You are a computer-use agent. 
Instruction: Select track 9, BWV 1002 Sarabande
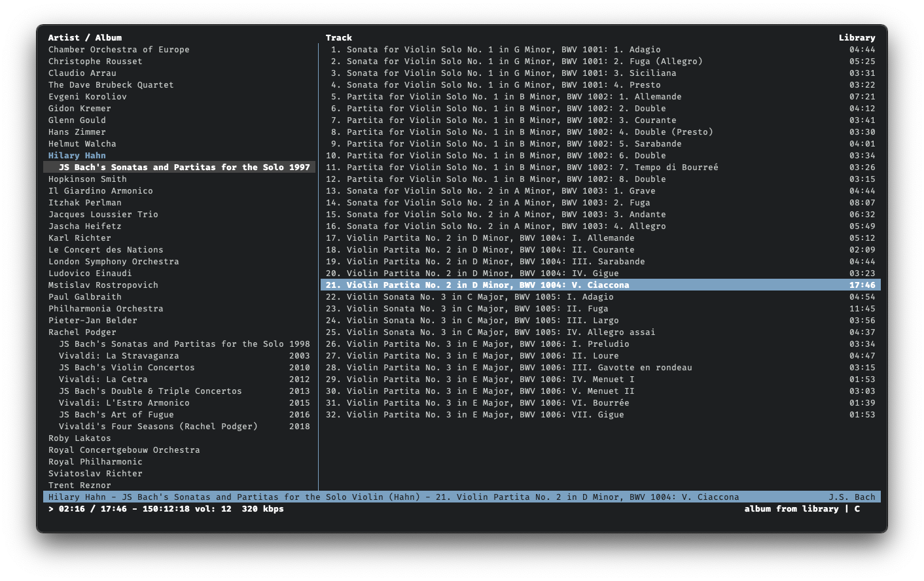pos(600,144)
